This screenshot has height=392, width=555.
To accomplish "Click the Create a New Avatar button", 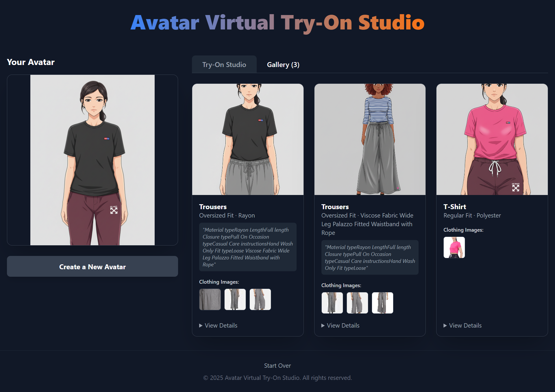I will (92, 267).
